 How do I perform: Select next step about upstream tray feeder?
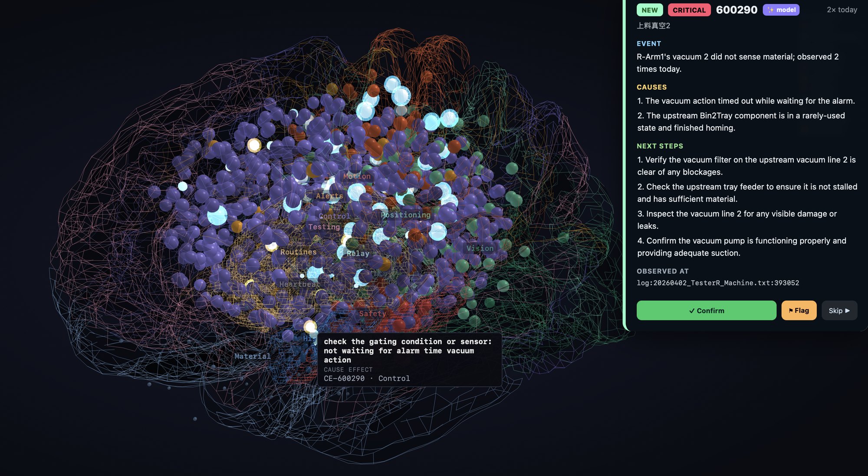click(x=747, y=193)
